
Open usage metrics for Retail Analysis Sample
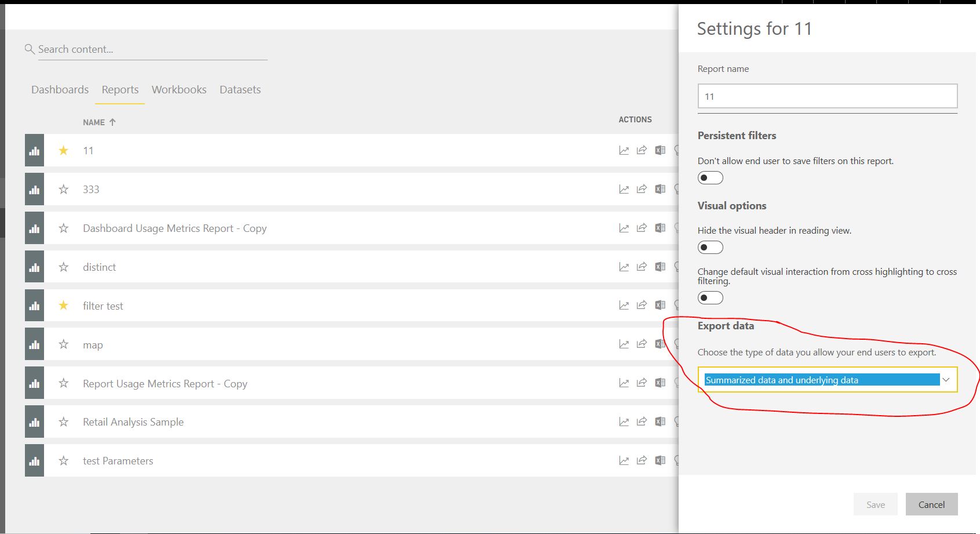point(624,422)
